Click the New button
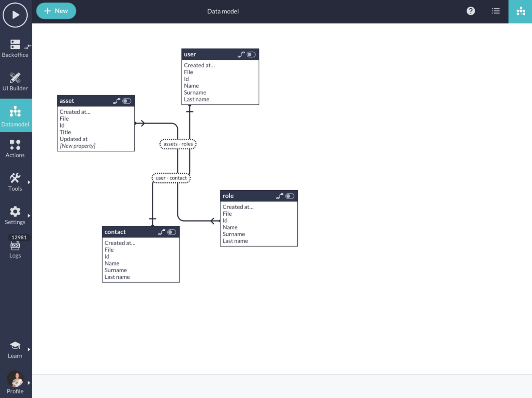532x398 pixels. click(56, 11)
